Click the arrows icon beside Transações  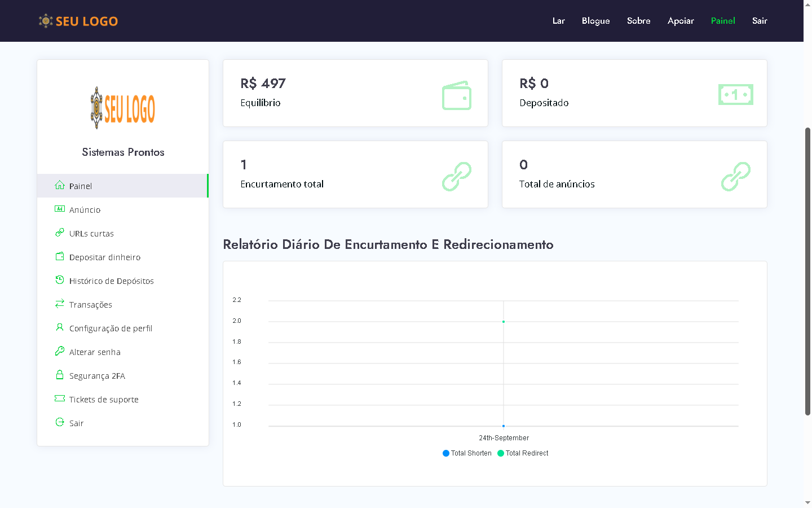tap(60, 304)
